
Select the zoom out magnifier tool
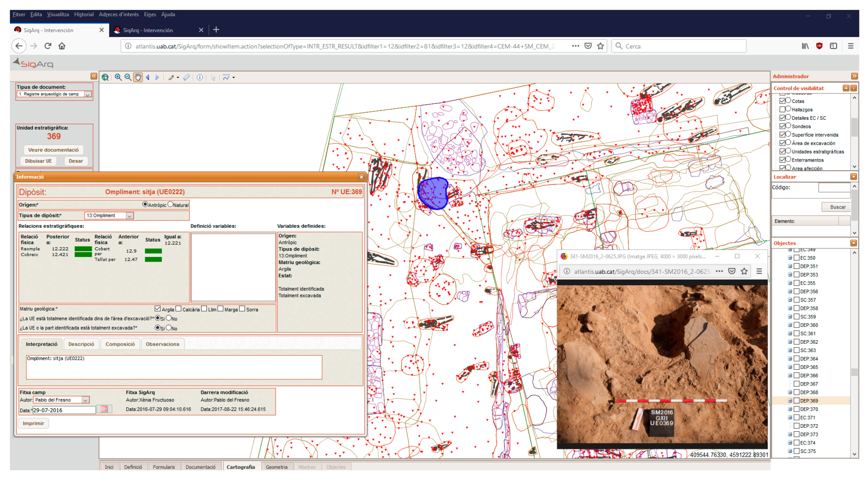click(128, 77)
